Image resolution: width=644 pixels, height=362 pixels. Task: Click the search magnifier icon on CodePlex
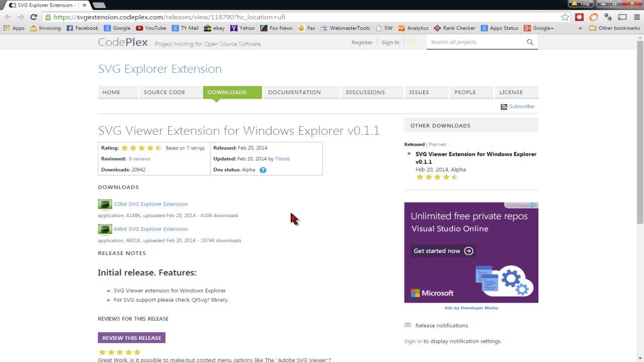coord(530,42)
